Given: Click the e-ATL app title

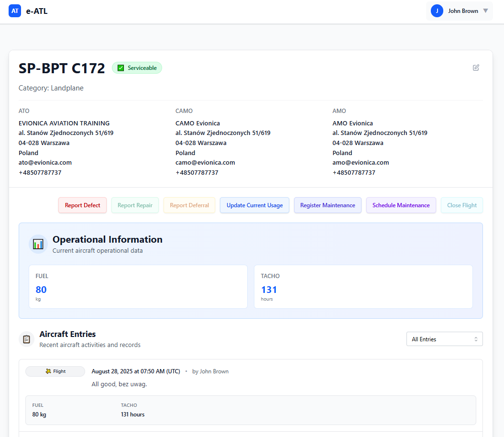Looking at the screenshot, I should pos(37,11).
